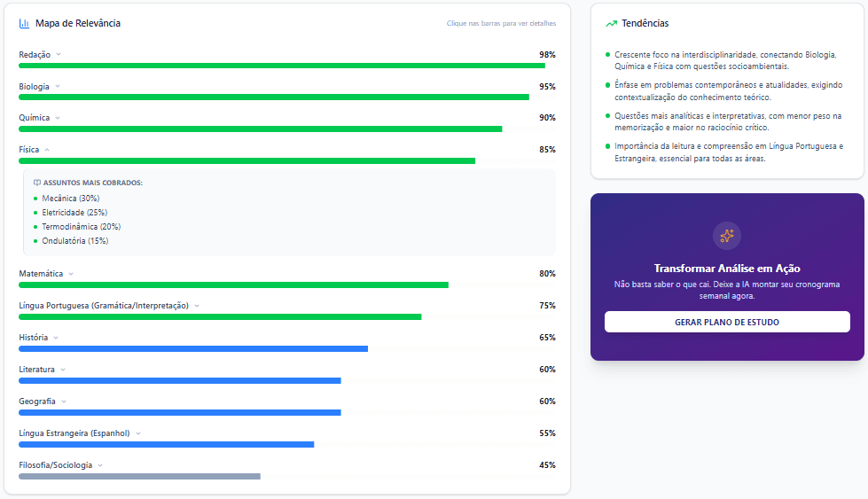Click the trending arrow icon beside Tendências
Viewport: 868px width, 499px height.
pos(611,23)
